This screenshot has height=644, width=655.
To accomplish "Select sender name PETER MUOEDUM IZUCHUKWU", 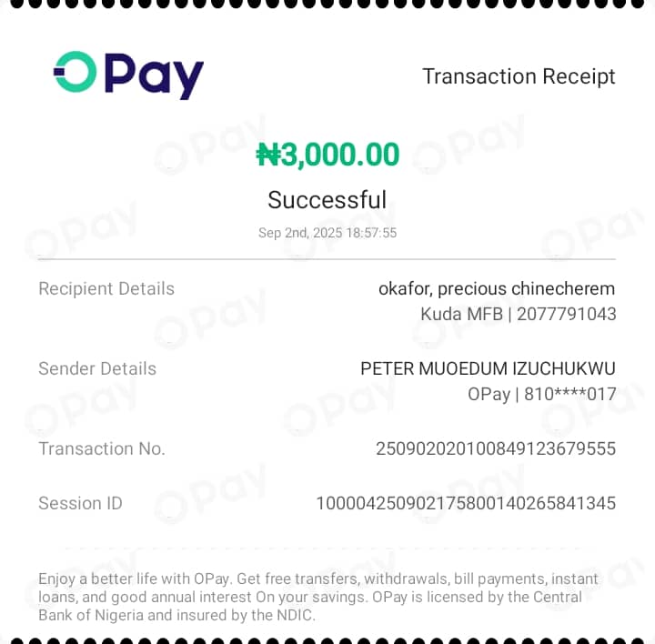I will [x=488, y=368].
